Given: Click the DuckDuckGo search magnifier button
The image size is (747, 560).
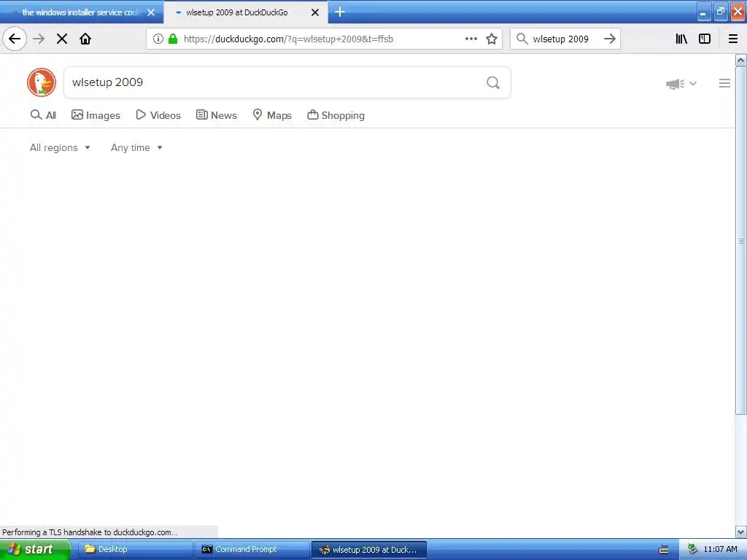Looking at the screenshot, I should pyautogui.click(x=493, y=83).
